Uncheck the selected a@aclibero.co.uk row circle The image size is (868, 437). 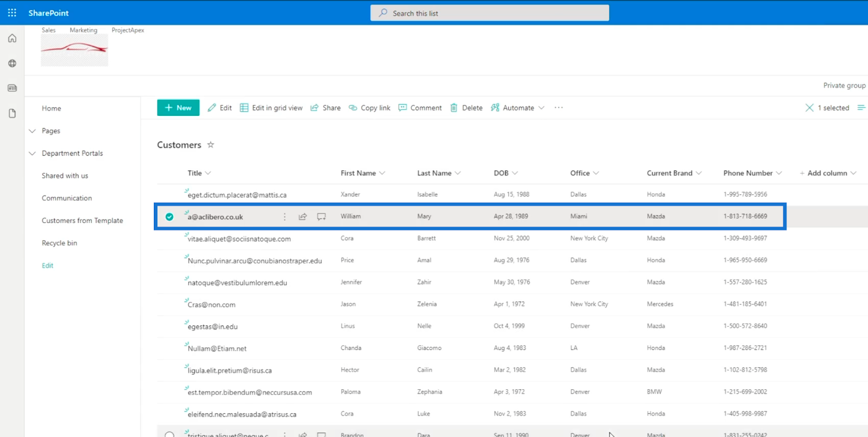click(x=169, y=217)
